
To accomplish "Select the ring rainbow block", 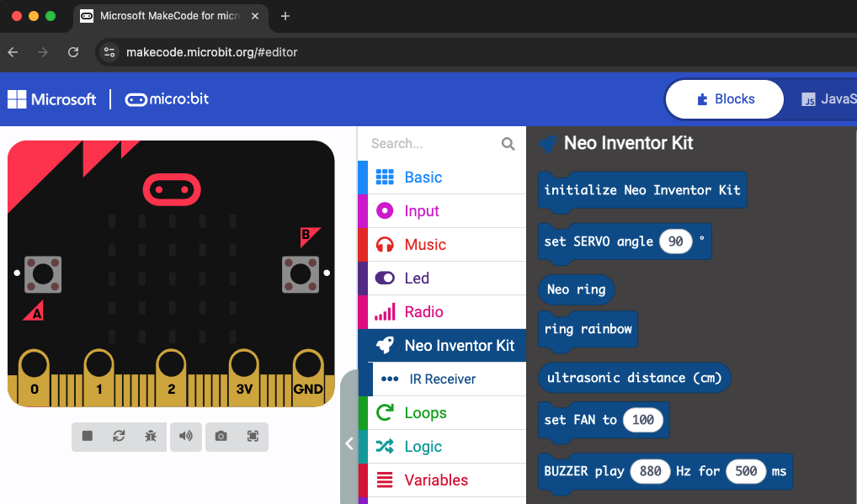I will click(587, 329).
